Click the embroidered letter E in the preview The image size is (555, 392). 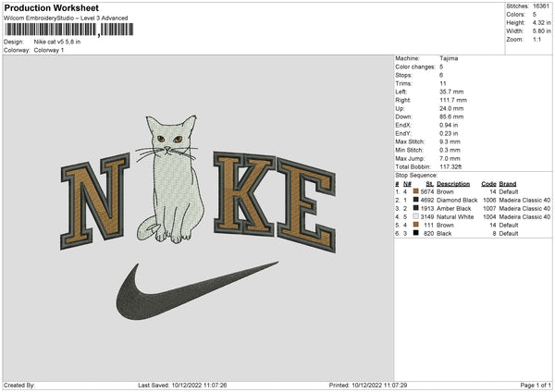click(306, 205)
